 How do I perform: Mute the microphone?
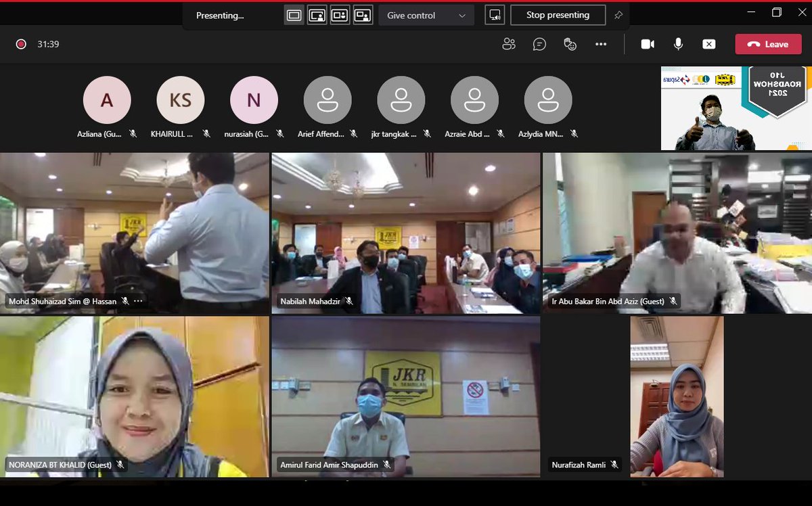coord(678,44)
